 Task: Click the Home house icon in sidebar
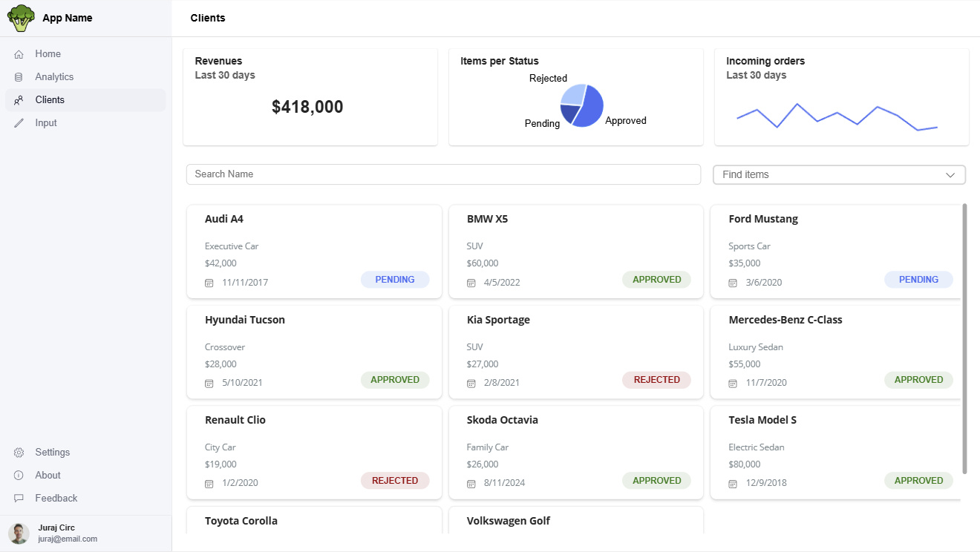19,54
